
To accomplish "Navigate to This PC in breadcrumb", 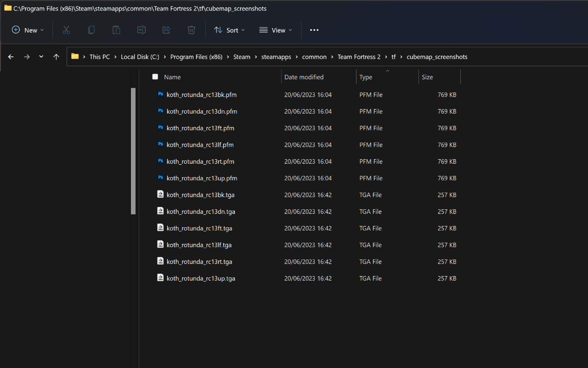I will click(100, 57).
